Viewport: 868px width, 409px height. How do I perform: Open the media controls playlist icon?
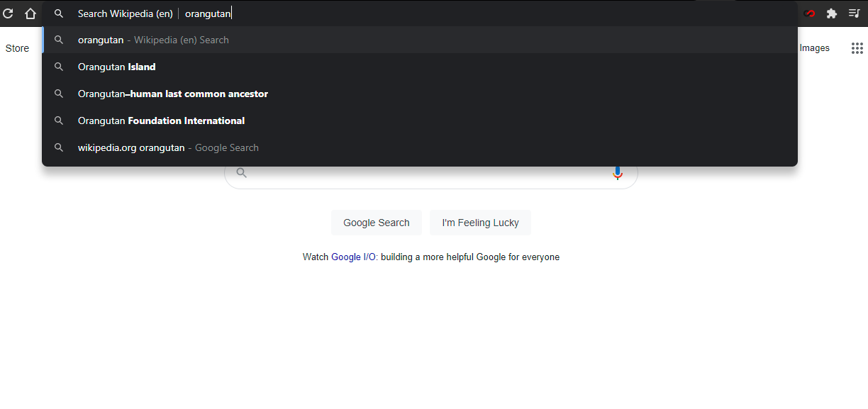click(x=855, y=13)
